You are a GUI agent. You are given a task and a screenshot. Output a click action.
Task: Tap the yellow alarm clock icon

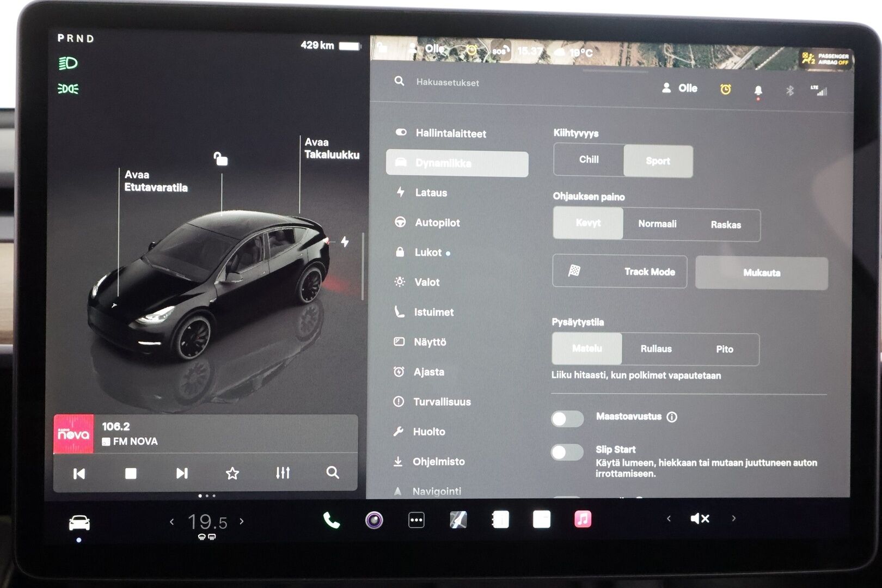click(x=725, y=89)
